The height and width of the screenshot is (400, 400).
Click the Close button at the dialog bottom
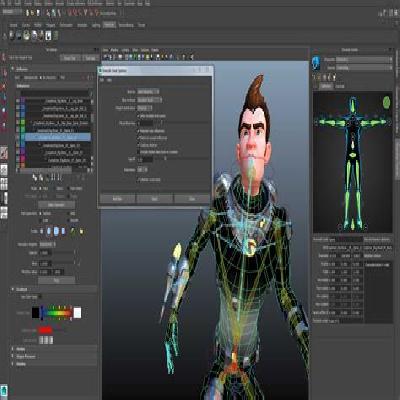coord(192,199)
